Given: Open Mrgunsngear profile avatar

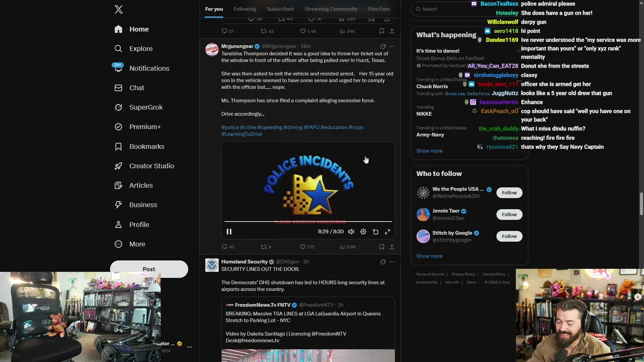Looking at the screenshot, I should coord(212,49).
